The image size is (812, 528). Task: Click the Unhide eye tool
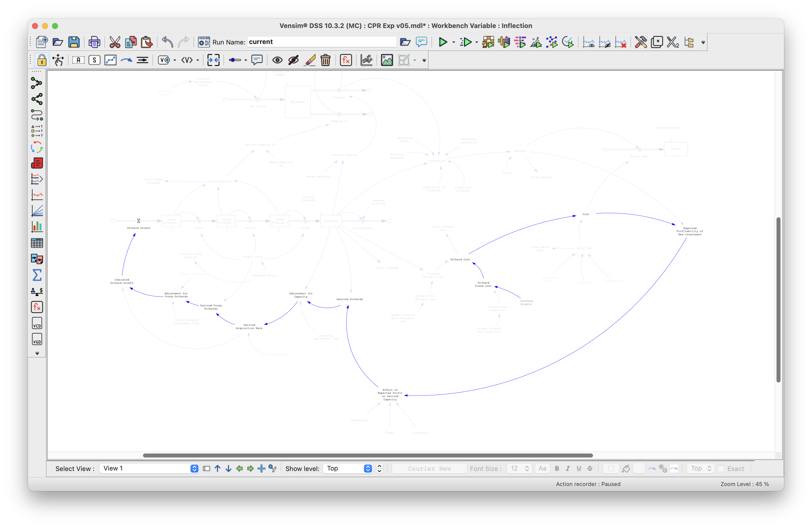pos(277,60)
